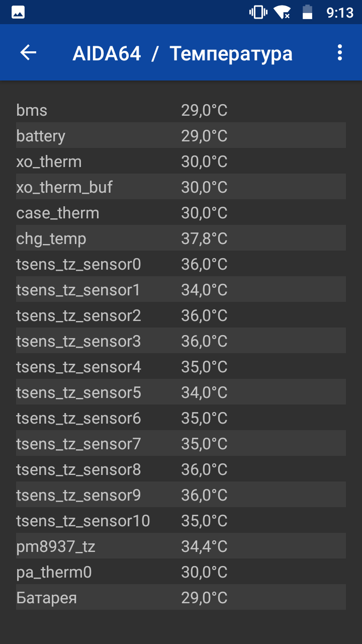Select the tsens_tz_sensor10 row
The height and width of the screenshot is (644, 362).
click(x=181, y=520)
